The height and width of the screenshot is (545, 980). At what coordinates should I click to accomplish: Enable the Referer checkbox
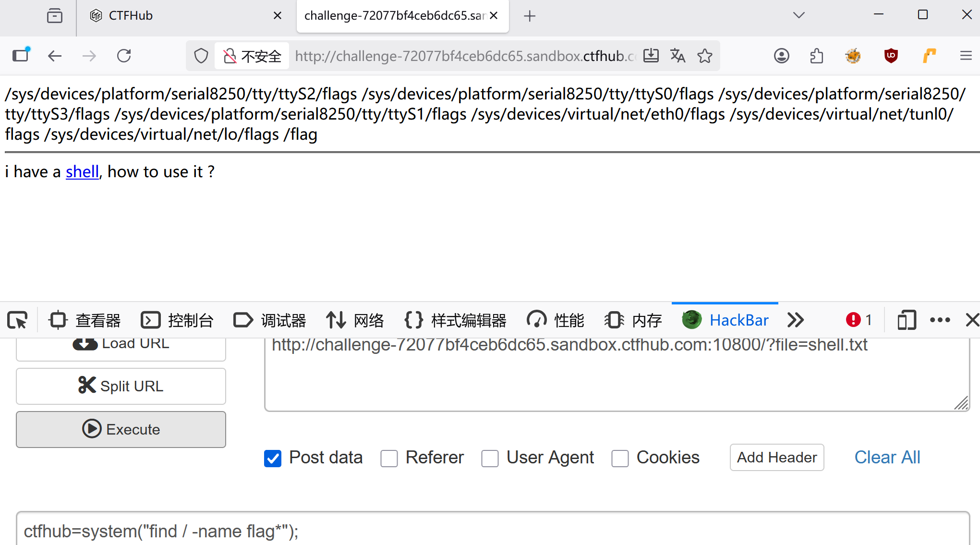tap(389, 458)
